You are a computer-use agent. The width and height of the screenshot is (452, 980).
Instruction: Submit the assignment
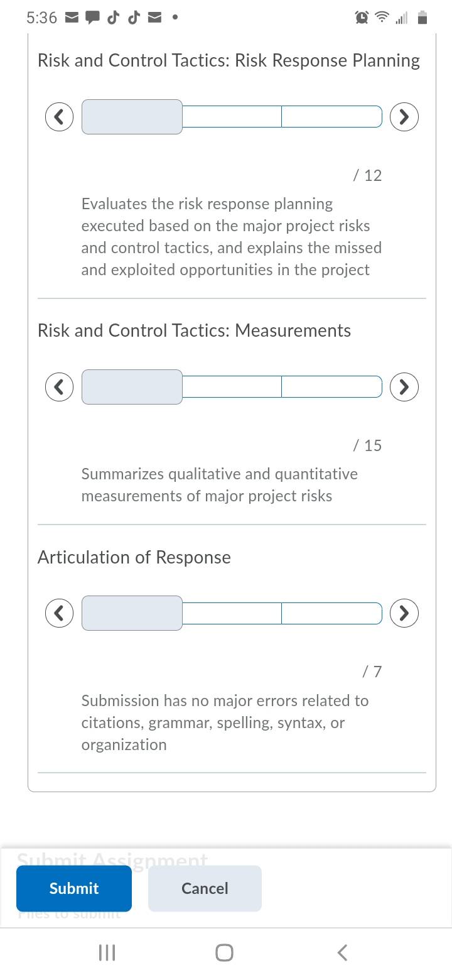[74, 888]
